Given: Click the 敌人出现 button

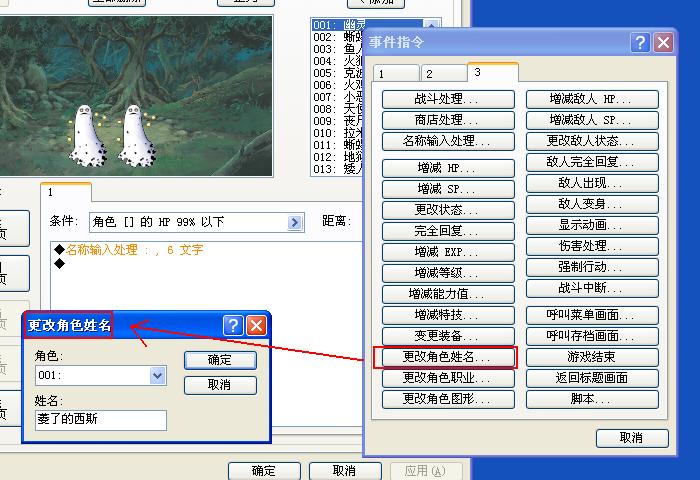Looking at the screenshot, I should click(x=592, y=183).
